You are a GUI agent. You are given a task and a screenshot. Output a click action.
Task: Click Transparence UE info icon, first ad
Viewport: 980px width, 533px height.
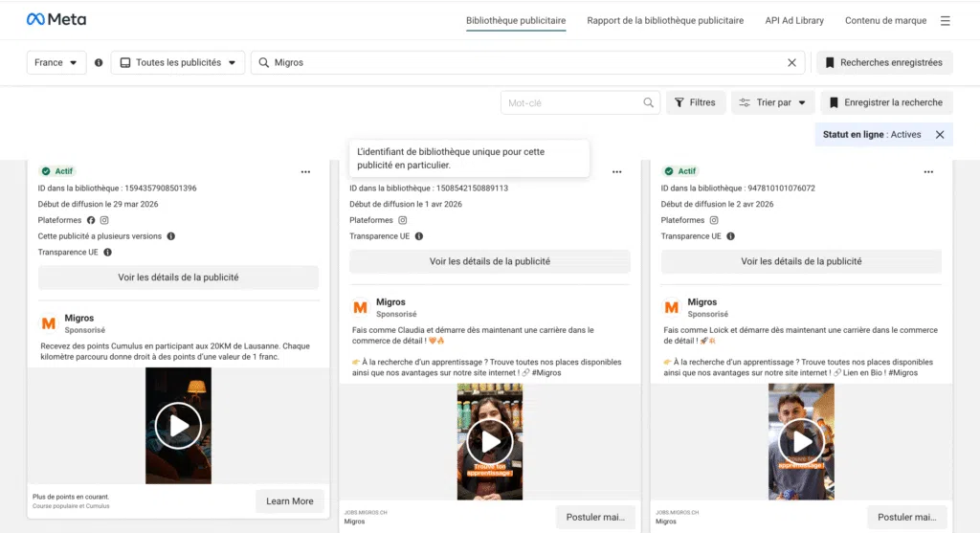pos(107,253)
